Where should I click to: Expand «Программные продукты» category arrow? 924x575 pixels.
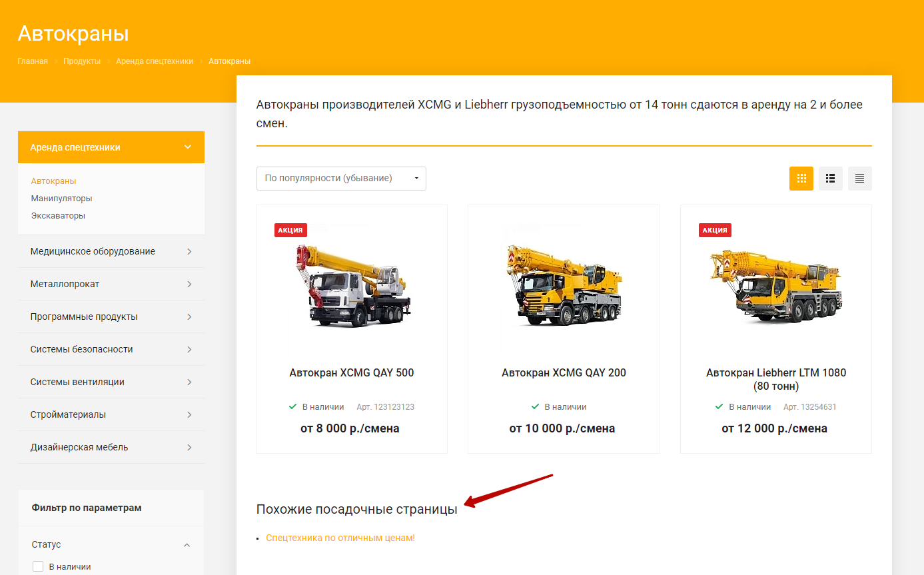(189, 316)
